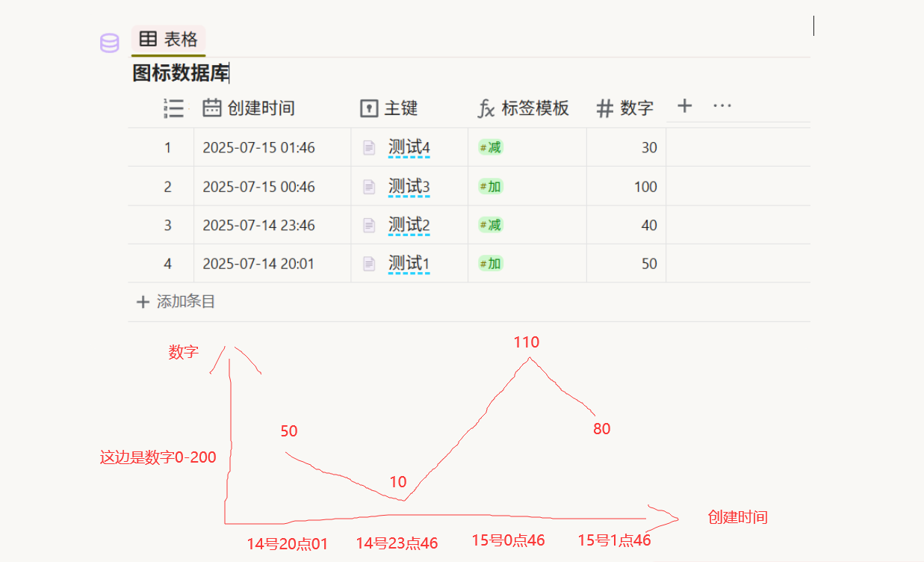Click the row number list header icon

173,108
